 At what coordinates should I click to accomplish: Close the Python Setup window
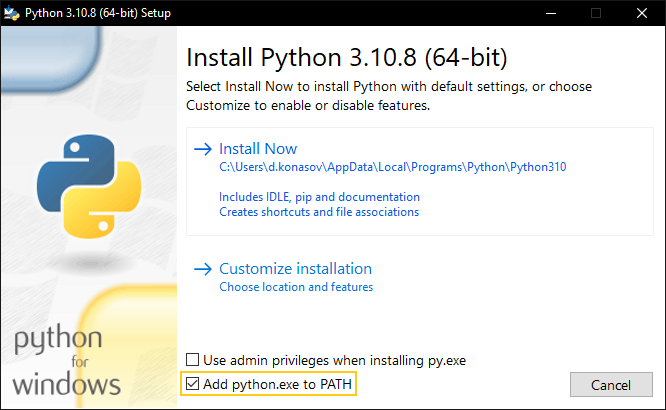(x=642, y=13)
